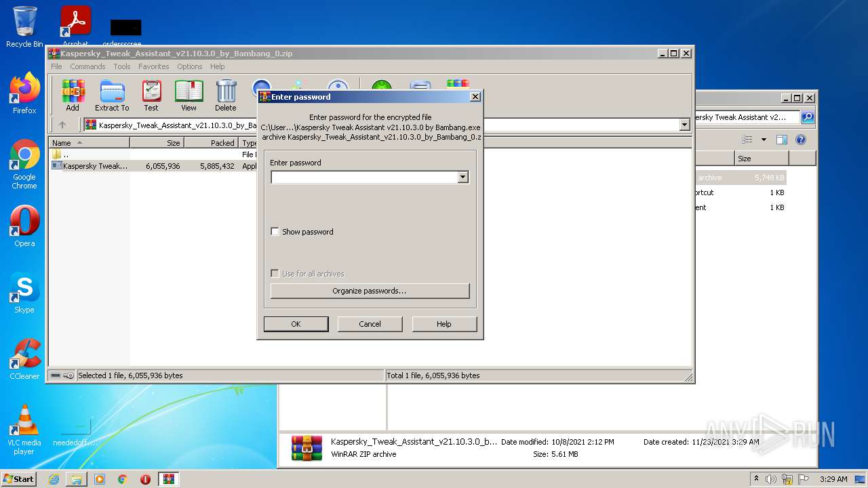The width and height of the screenshot is (868, 488).
Task: Click the Extract To toolbar icon
Action: [x=112, y=96]
